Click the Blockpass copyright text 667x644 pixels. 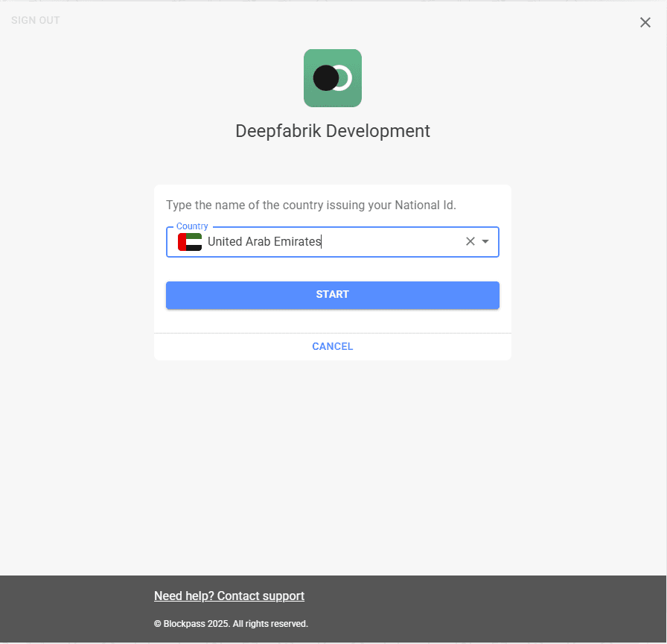click(231, 624)
